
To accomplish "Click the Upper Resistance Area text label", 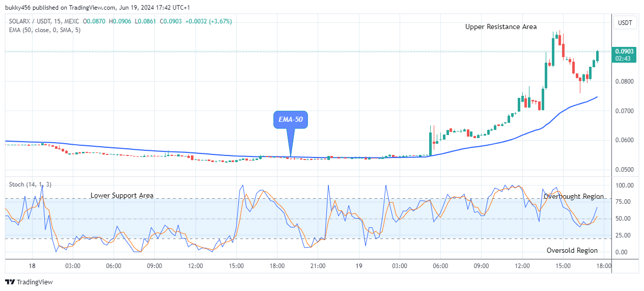I will 501,27.
